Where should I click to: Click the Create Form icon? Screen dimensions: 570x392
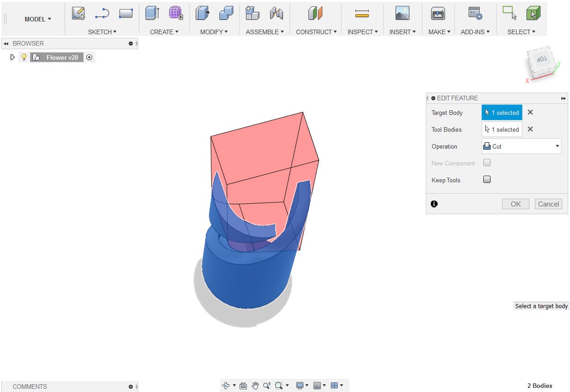[176, 14]
